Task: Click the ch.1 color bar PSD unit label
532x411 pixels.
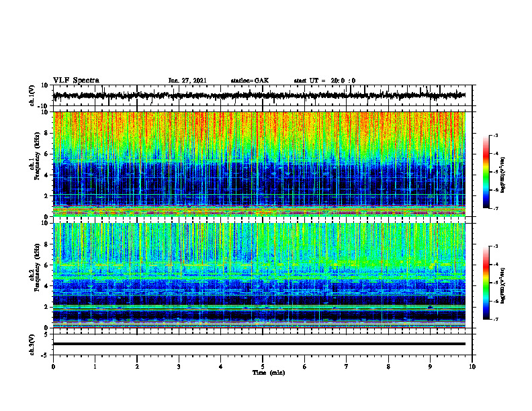Action: pos(503,175)
